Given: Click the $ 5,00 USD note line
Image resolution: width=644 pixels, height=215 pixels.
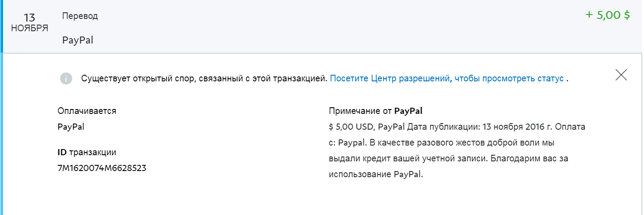Looking at the screenshot, I should [456, 127].
